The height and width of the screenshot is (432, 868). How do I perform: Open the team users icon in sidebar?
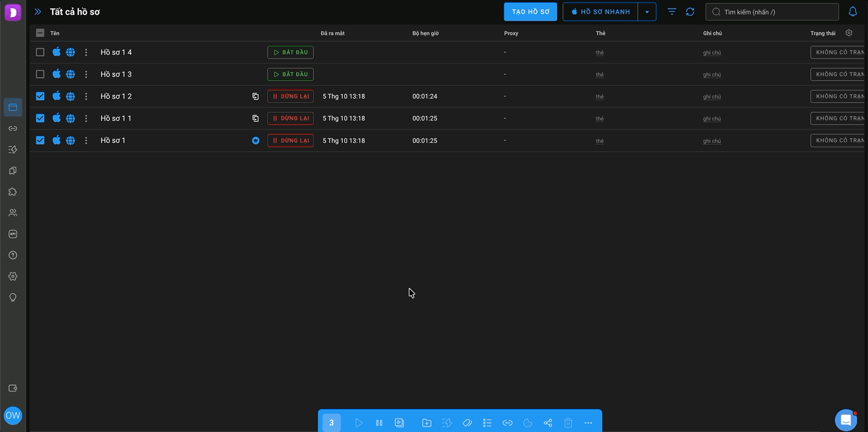coord(13,213)
